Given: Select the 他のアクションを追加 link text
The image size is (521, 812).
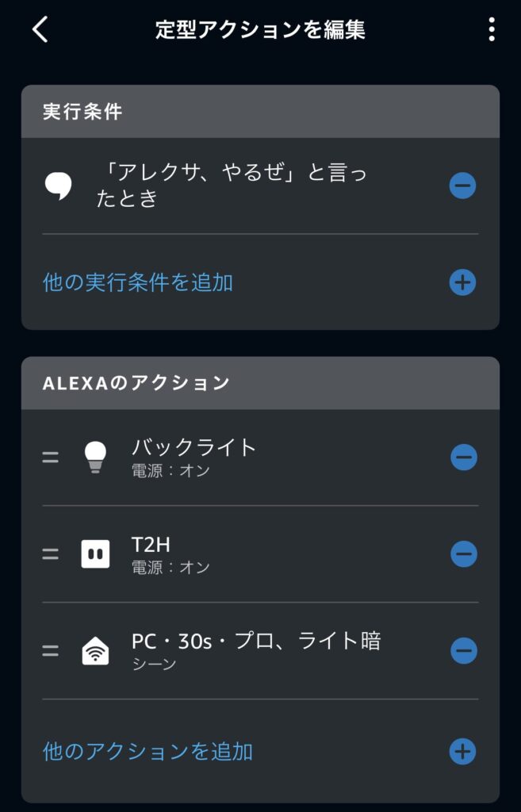Looking at the screenshot, I should [x=147, y=751].
